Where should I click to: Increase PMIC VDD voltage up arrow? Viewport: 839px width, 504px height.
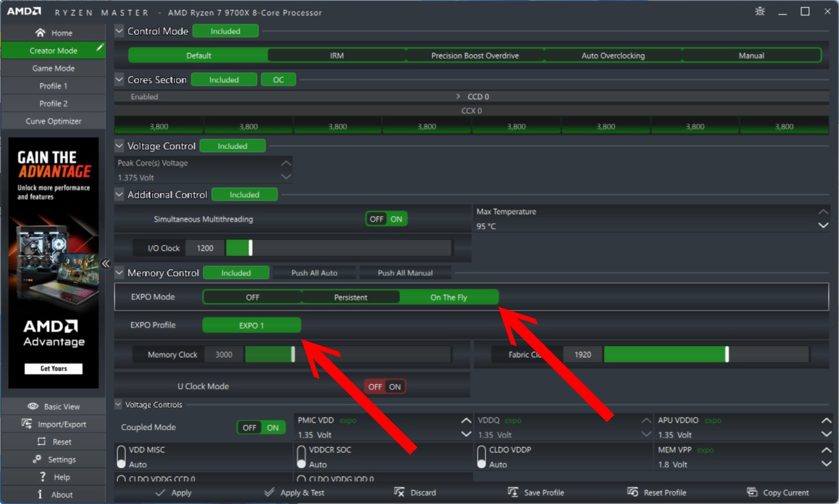[466, 420]
